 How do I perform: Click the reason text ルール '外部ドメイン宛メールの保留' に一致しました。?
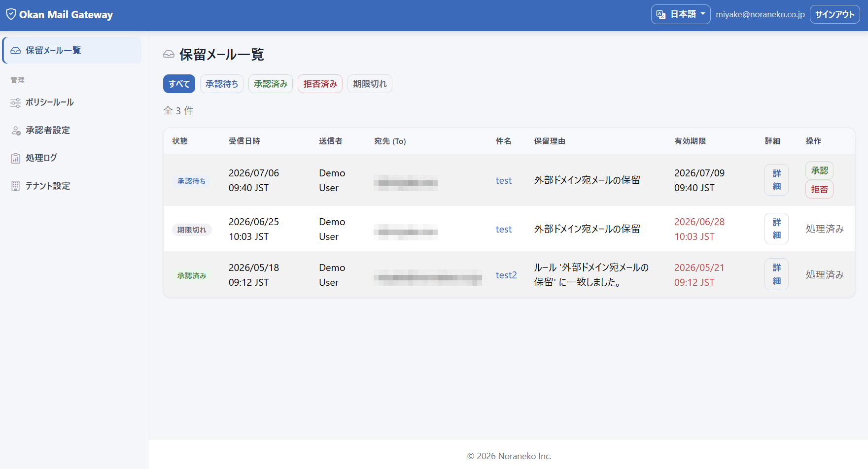coord(591,275)
